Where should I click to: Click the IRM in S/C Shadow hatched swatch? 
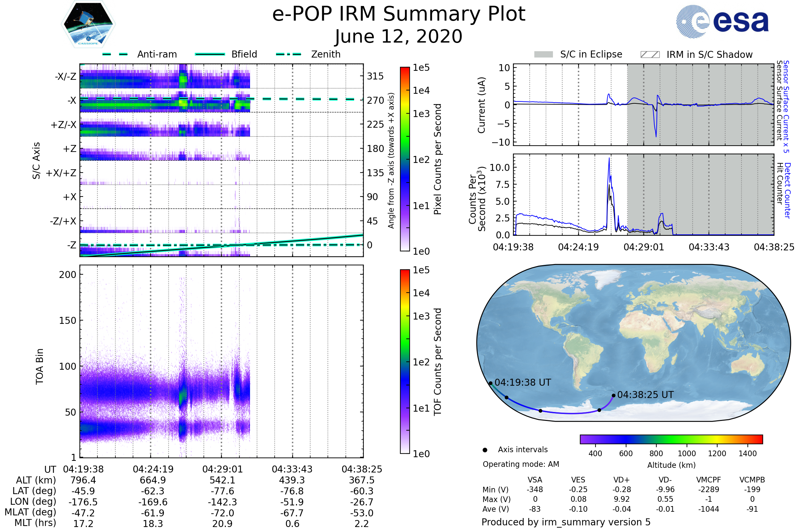point(650,55)
